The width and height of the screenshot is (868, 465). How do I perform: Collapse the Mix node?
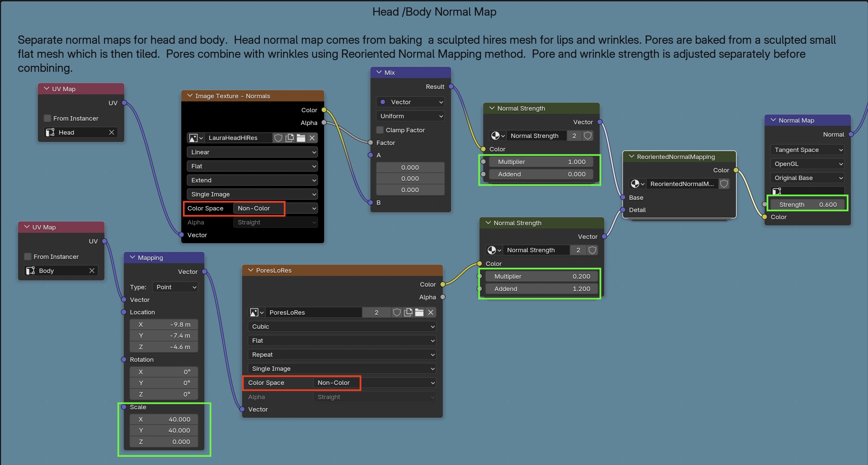[379, 72]
